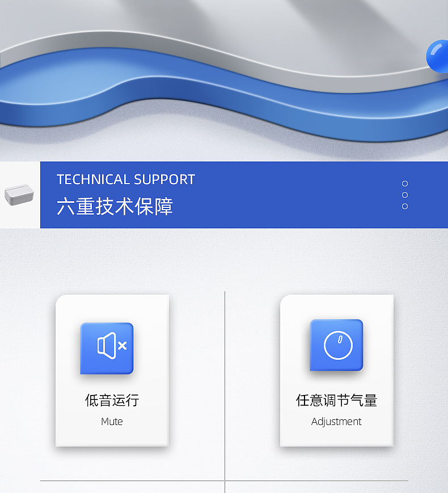Select the white device box thumbnail
Viewport: 448px width, 493px height.
click(x=19, y=194)
